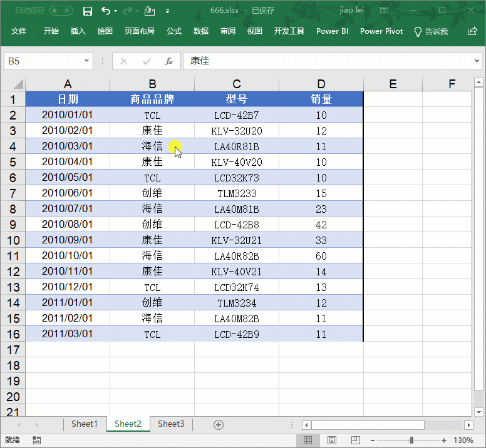This screenshot has height=448, width=486.
Task: Open the 数据 ribbon tab
Action: (x=201, y=31)
